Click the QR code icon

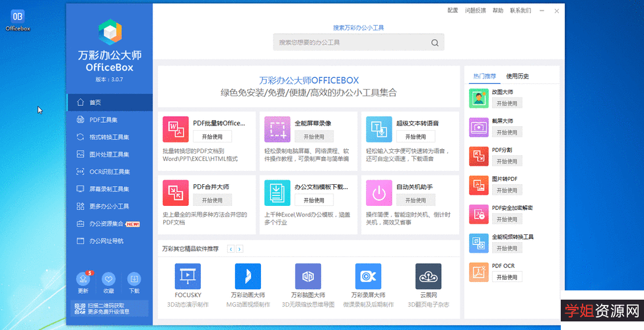coord(80,309)
